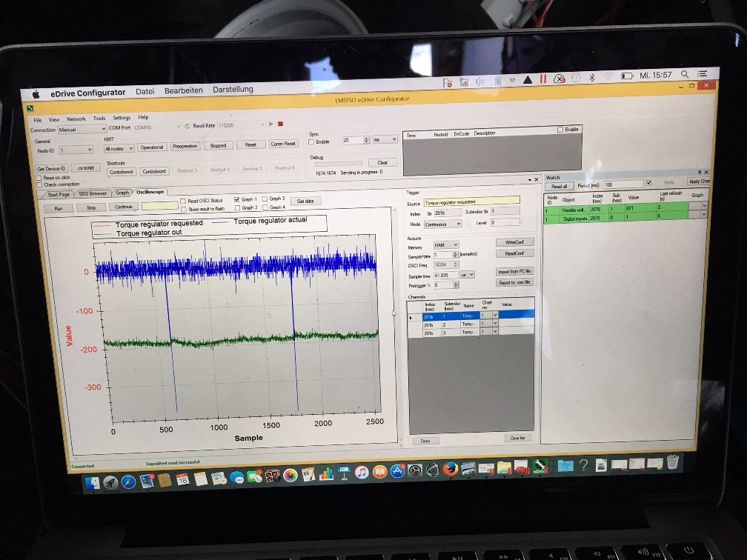Click the refresh icon next to COM Port
The width and height of the screenshot is (747, 560).
(x=187, y=126)
